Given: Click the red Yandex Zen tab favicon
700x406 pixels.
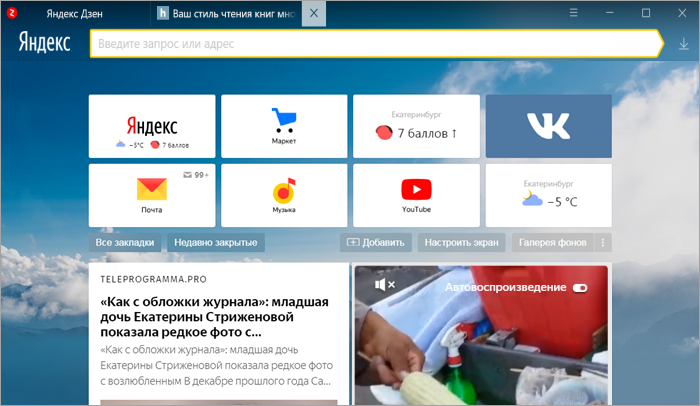Looking at the screenshot, I should point(12,13).
